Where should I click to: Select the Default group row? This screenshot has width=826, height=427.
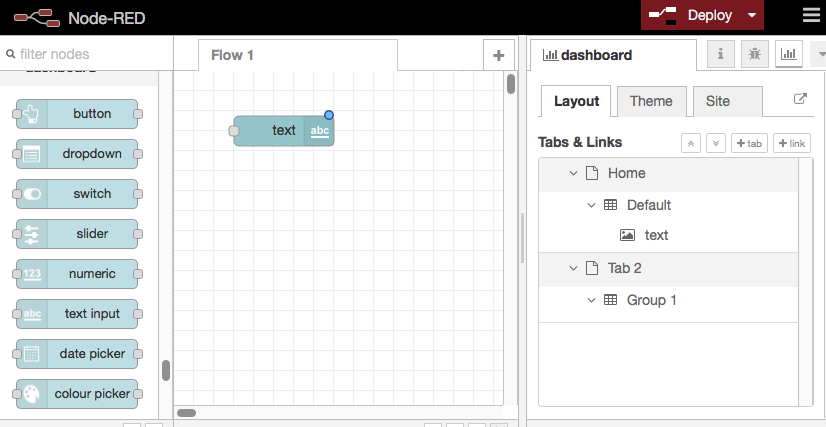coord(668,205)
